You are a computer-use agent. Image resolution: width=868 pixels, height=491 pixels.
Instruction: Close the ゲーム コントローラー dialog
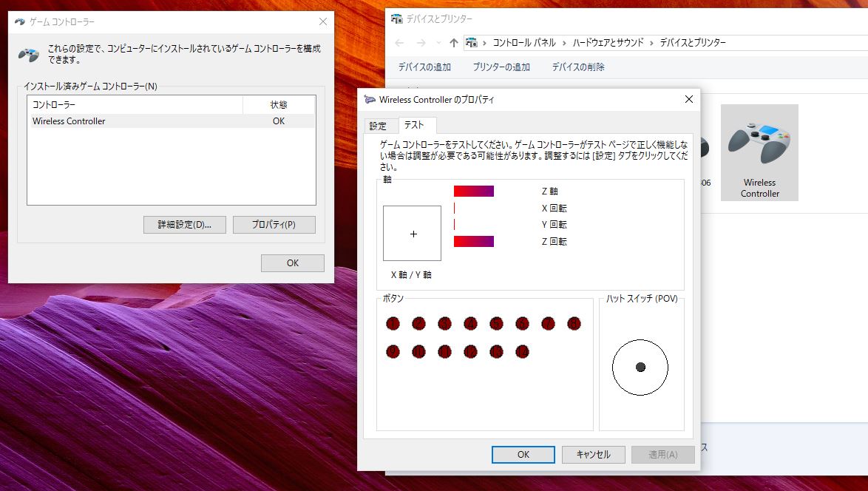(x=323, y=21)
